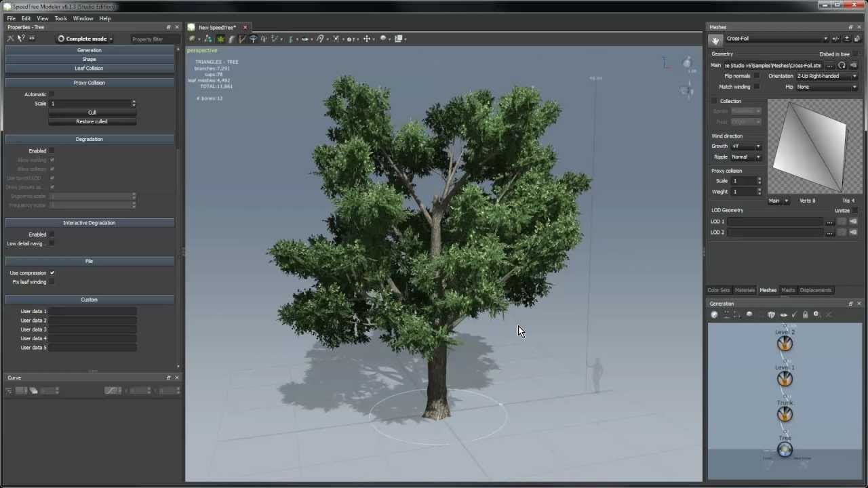Click the checkmark icon in Generation toolbar
The height and width of the screenshot is (488, 868).
(794, 314)
